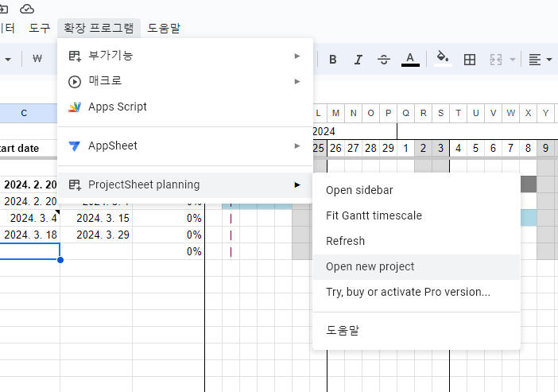
Task: Open the 확장 프로그램 menu
Action: tap(99, 28)
